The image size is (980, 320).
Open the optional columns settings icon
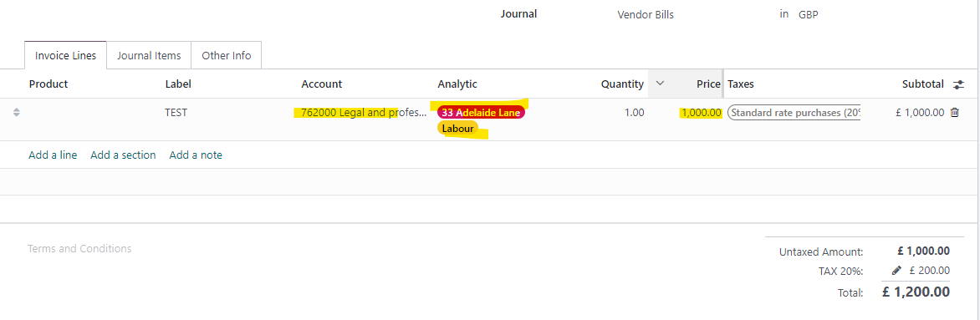[958, 84]
